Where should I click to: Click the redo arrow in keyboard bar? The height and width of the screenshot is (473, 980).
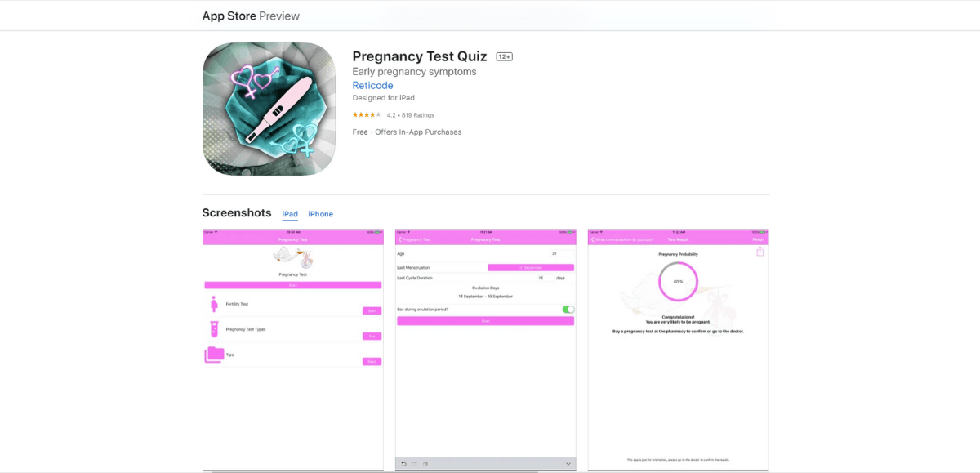pos(414,464)
